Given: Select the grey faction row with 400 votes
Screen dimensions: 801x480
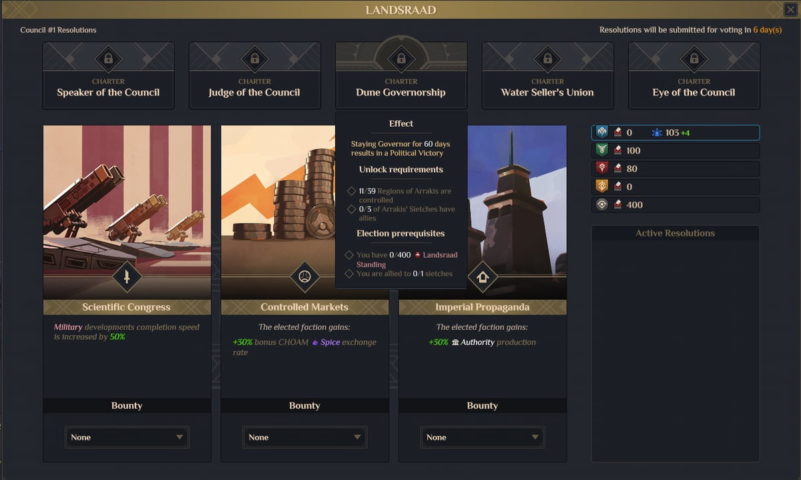Looking at the screenshot, I should pos(675,204).
